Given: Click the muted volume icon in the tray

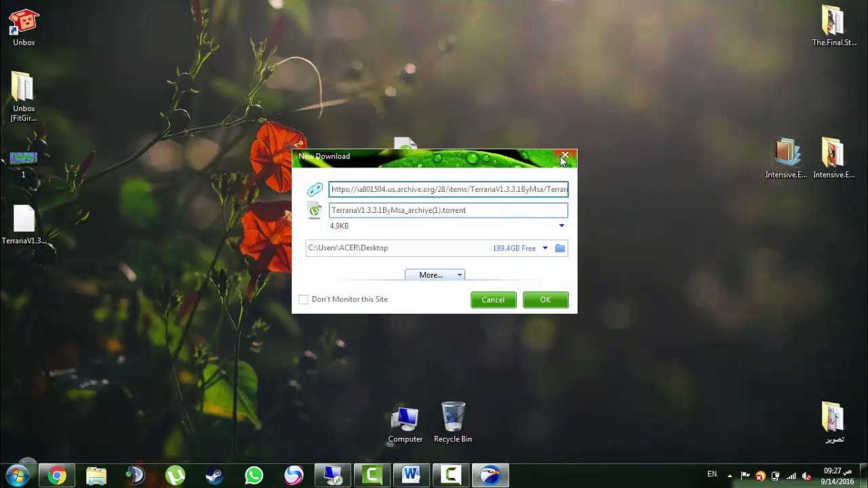Looking at the screenshot, I should [x=806, y=476].
